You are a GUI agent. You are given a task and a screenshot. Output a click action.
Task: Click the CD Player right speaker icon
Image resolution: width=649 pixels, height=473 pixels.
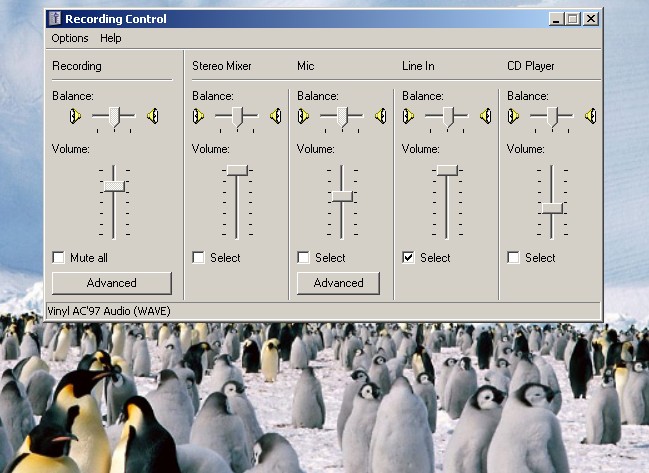[591, 116]
